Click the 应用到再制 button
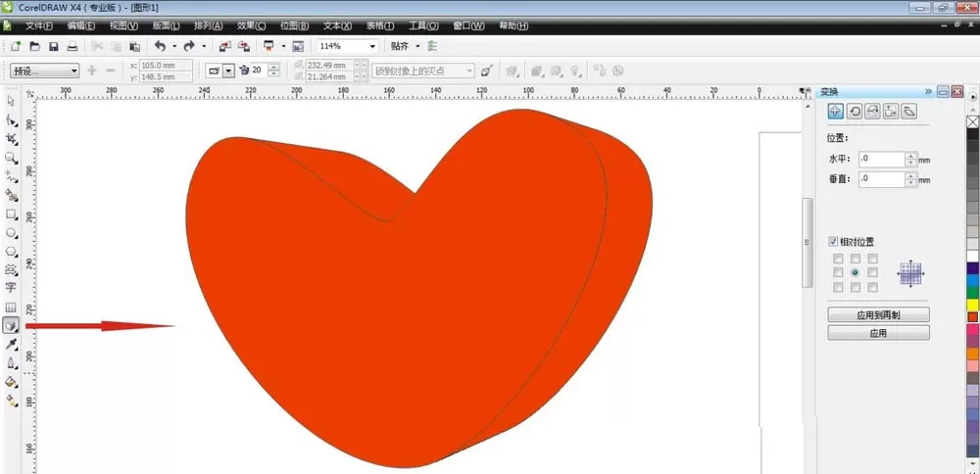Image resolution: width=980 pixels, height=474 pixels. 878,314
